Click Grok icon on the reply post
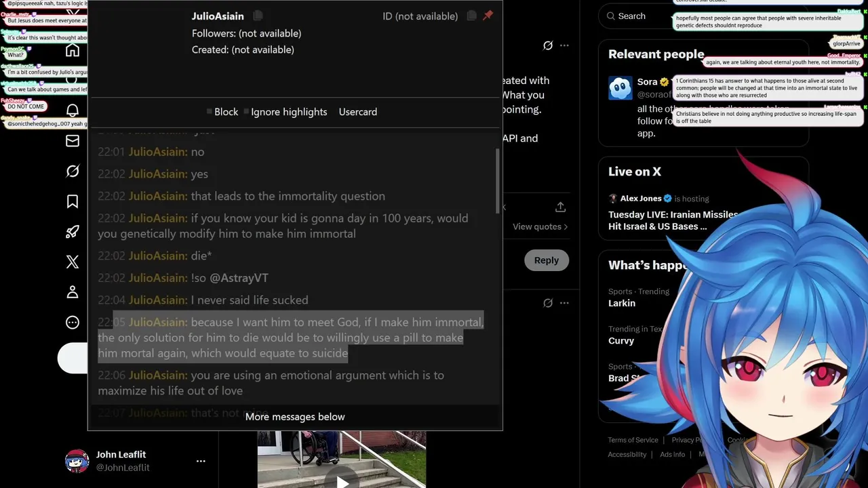 pos(548,303)
